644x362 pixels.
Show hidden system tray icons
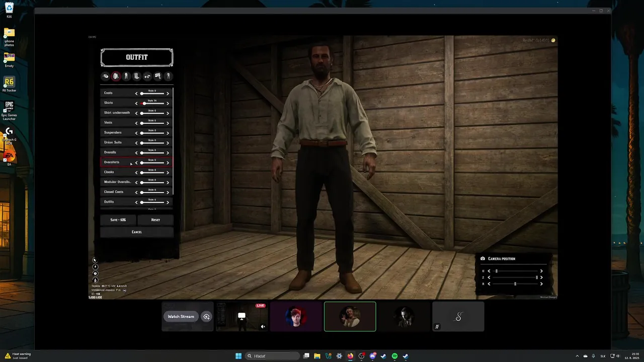tap(578, 356)
